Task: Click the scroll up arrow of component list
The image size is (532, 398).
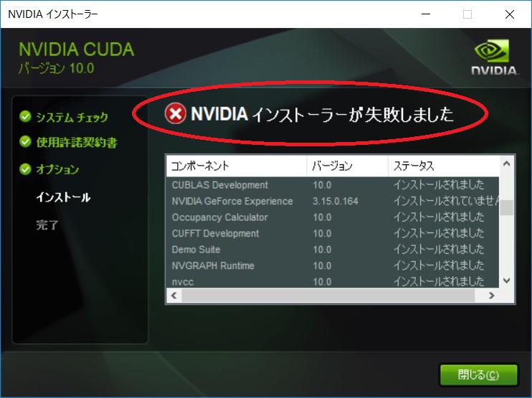Action: (x=507, y=164)
